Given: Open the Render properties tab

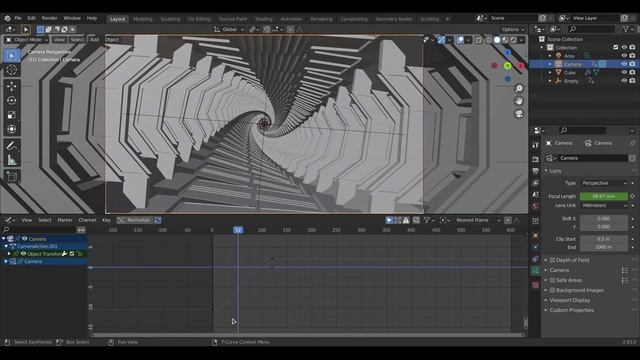Looking at the screenshot, I should (x=536, y=159).
